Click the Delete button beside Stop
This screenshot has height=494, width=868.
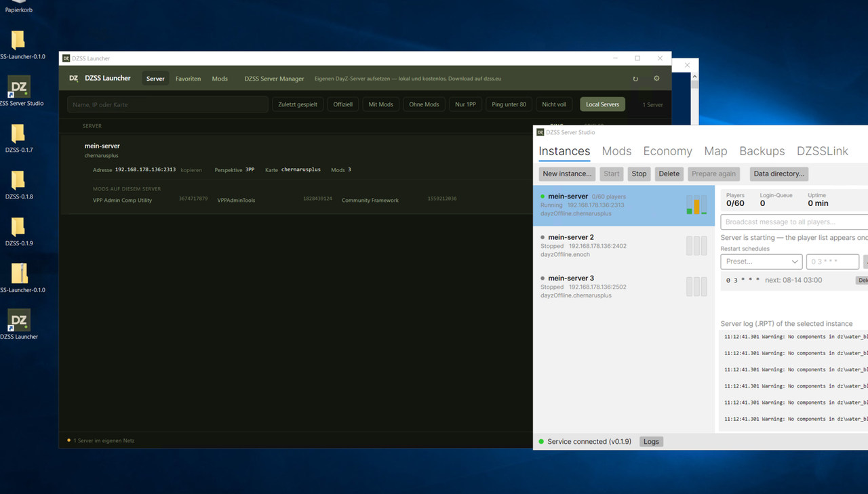point(669,173)
